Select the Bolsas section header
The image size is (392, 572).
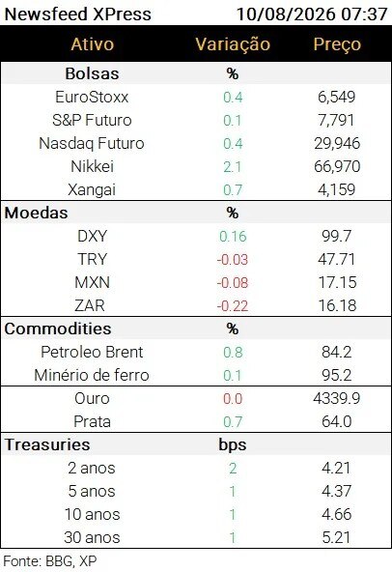tap(92, 73)
